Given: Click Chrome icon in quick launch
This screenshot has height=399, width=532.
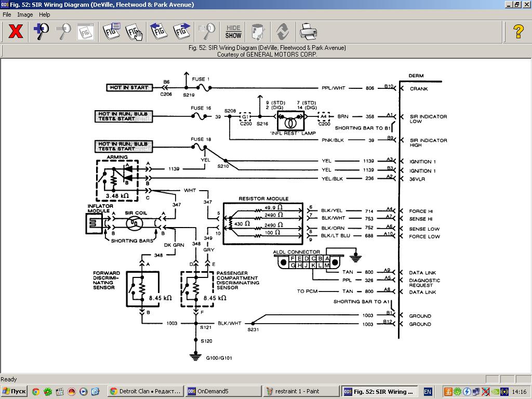Looking at the screenshot, I should point(36,391).
